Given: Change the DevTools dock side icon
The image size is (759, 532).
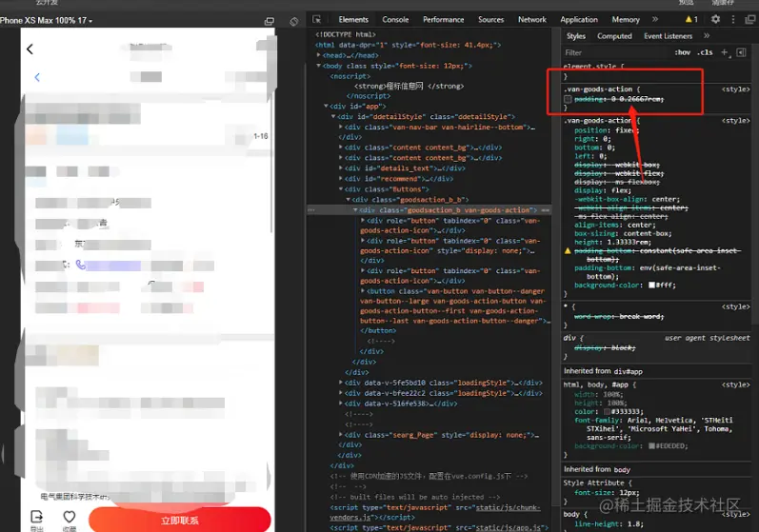Looking at the screenshot, I should [749, 19].
